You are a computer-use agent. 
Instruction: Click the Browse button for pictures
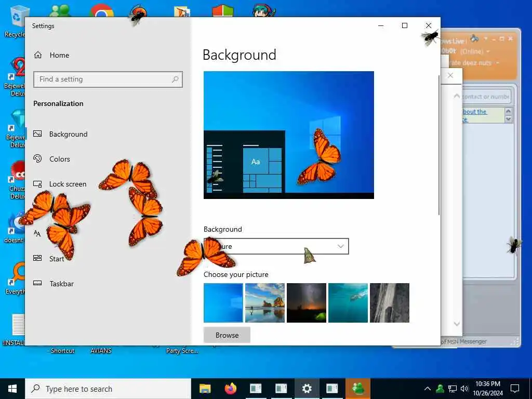click(227, 335)
